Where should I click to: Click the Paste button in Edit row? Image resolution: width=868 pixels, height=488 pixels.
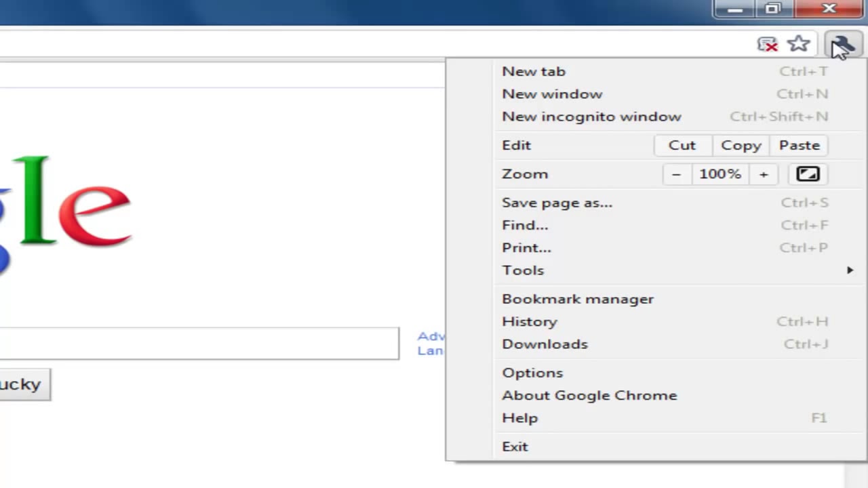(800, 145)
